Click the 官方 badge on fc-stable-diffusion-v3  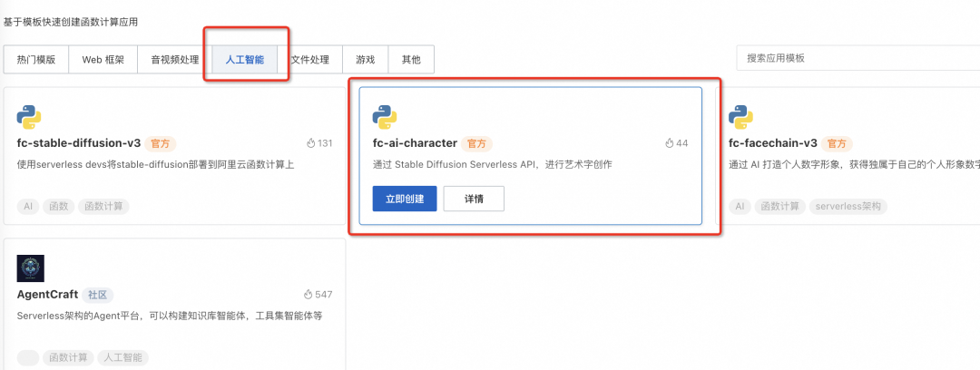(161, 144)
